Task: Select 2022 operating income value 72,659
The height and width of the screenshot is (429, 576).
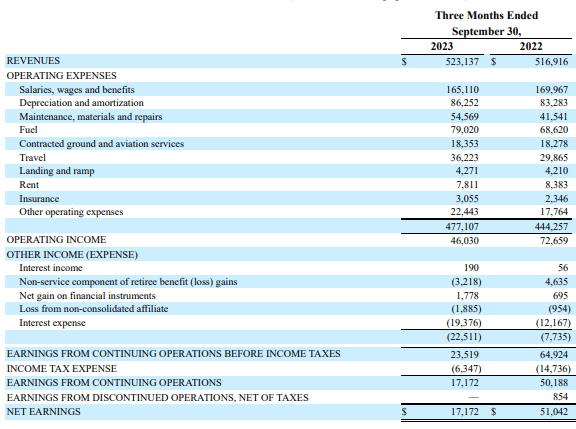Action: [554, 241]
